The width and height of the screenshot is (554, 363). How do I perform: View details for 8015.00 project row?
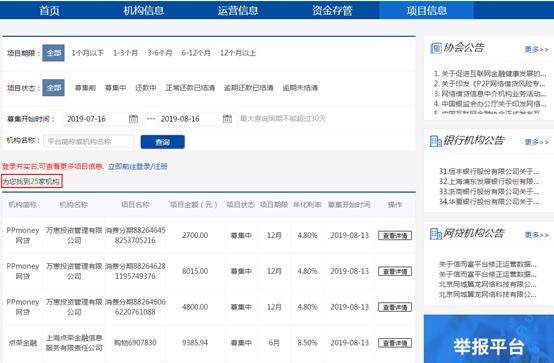tap(395, 271)
